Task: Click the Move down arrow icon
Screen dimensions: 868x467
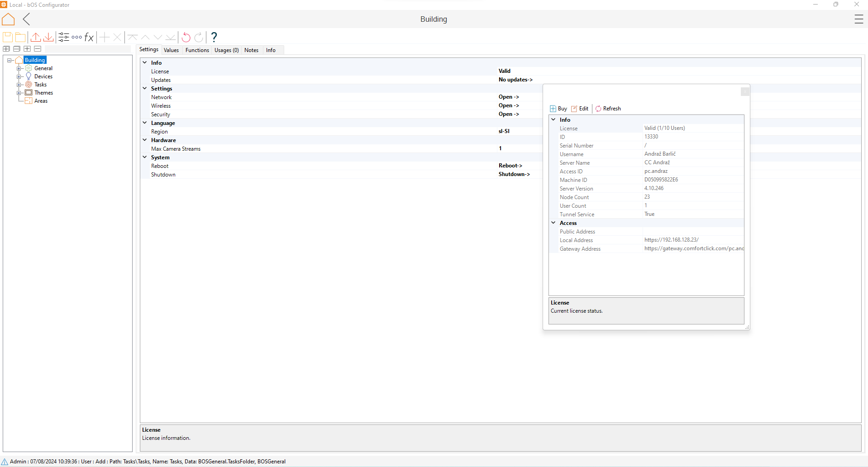Action: pyautogui.click(x=158, y=37)
